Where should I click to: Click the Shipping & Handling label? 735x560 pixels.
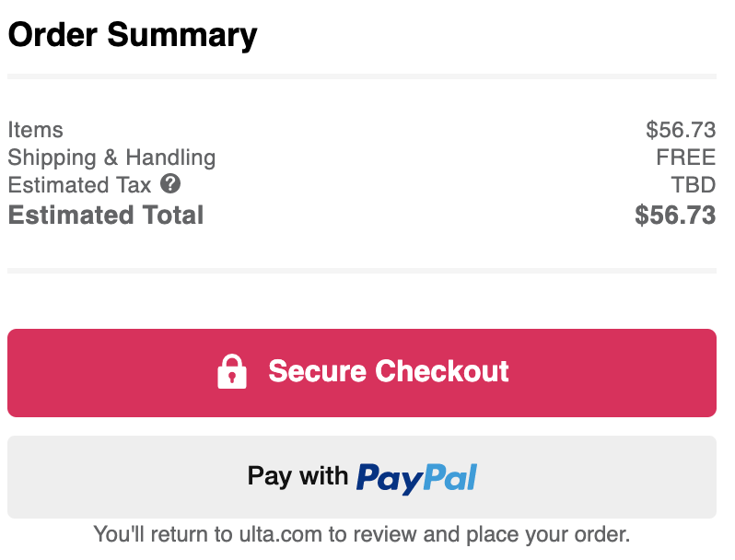click(111, 157)
